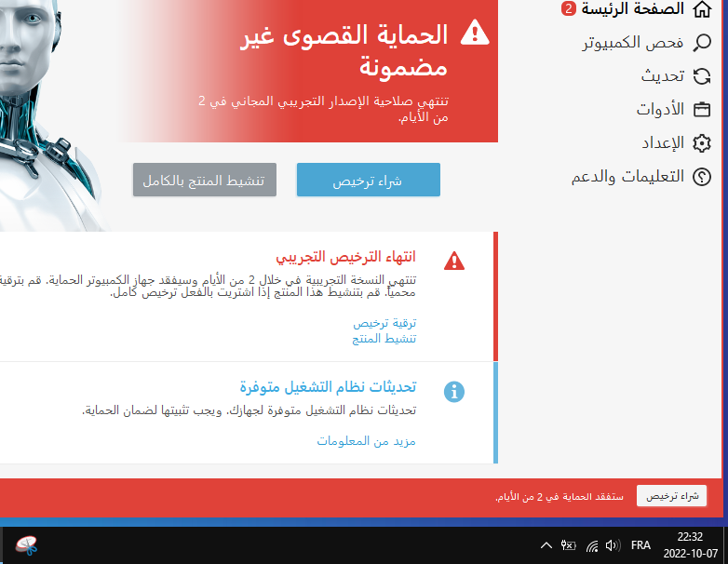Viewport: 728px width, 564px height.
Task: Click the home house icon in sidebar
Action: tap(702, 8)
